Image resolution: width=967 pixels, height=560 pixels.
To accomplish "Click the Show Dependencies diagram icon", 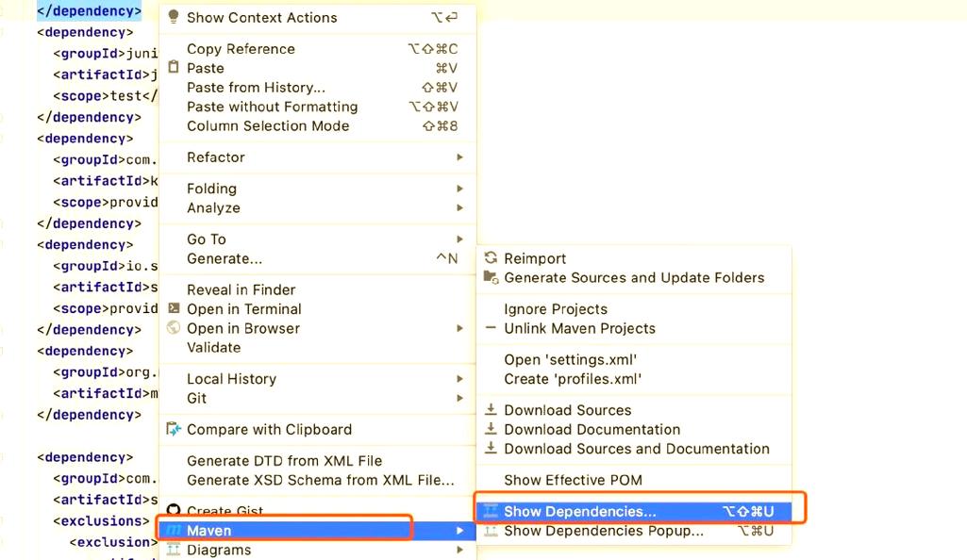I will click(x=491, y=511).
